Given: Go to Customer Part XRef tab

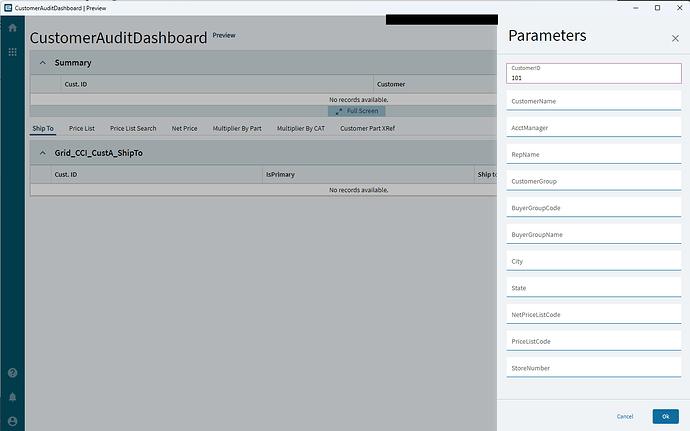Looking at the screenshot, I should tap(367, 129).
